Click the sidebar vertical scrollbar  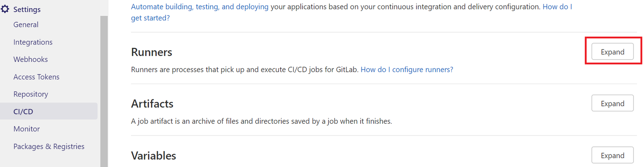click(x=104, y=90)
